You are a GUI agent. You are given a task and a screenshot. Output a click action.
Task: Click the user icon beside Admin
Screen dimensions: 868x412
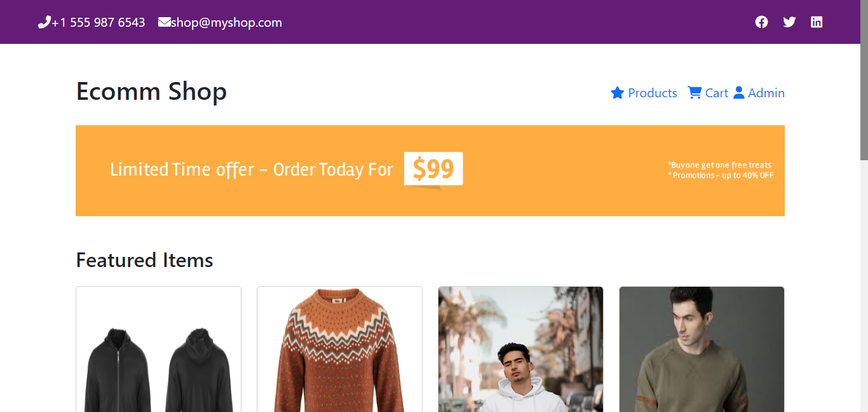[x=739, y=93]
